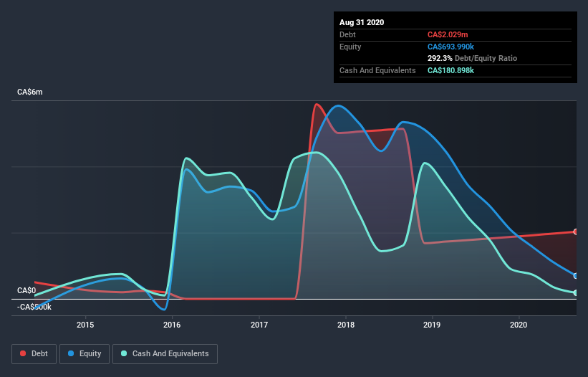Click the 2015 x-axis label
588x377 pixels.
click(x=85, y=325)
